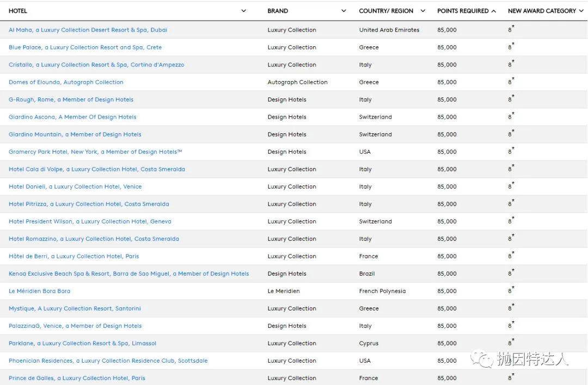The image size is (588, 385).
Task: Open Hôtel de Berri Paris link
Action: [x=74, y=256]
